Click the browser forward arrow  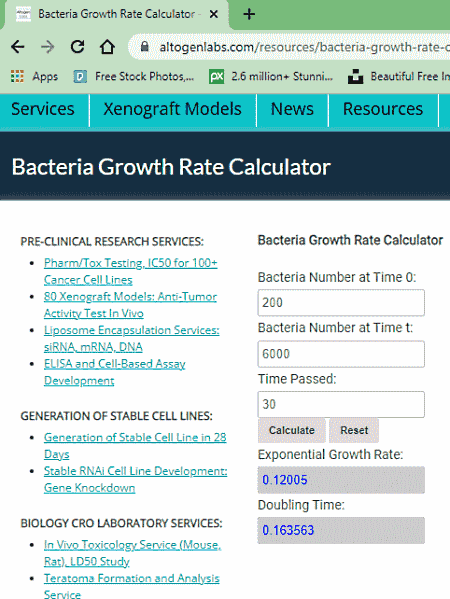click(47, 47)
